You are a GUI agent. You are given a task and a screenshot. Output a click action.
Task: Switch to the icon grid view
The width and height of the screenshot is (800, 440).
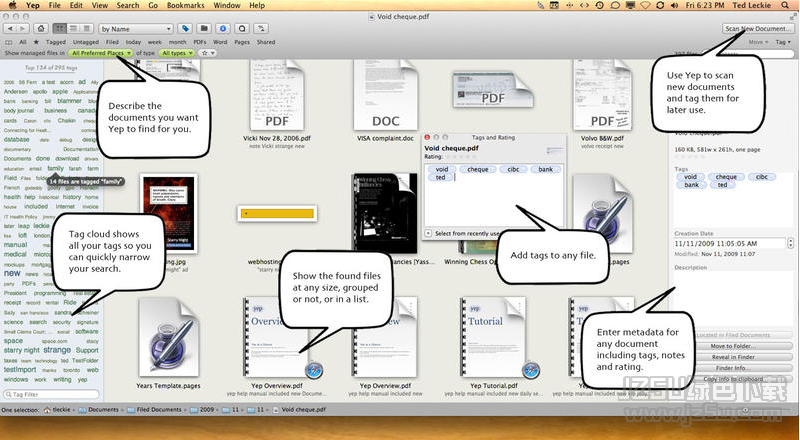(60, 29)
